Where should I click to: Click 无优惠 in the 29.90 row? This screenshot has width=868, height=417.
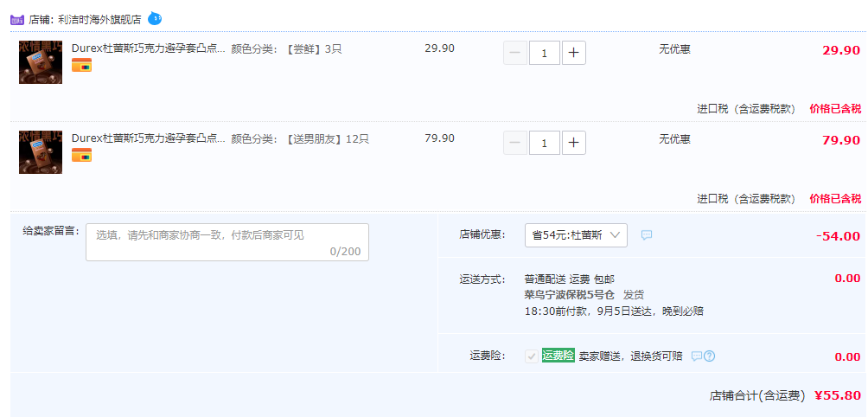674,48
